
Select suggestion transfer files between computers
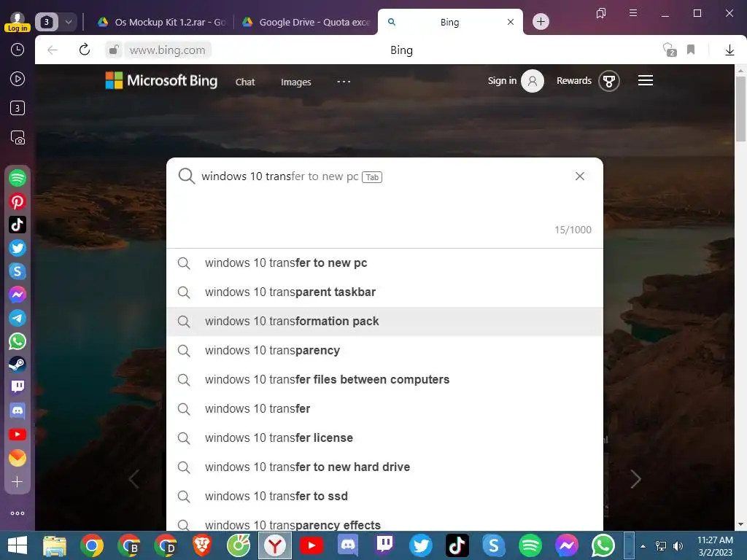coord(384,379)
